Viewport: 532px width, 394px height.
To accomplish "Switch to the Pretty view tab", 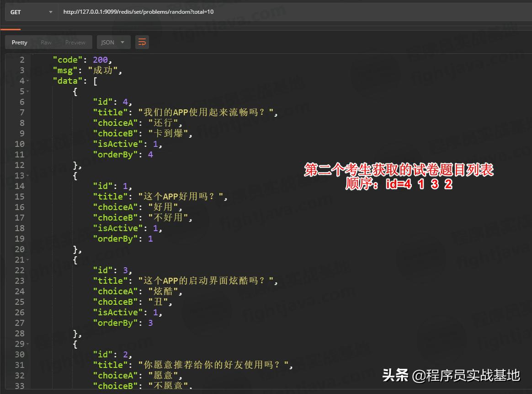I will 19,43.
